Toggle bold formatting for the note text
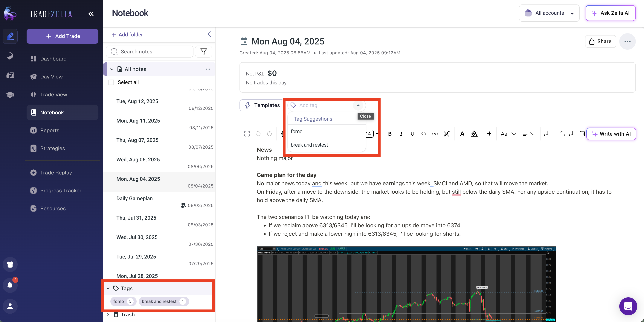Screen dimensions: 644x322 390,134
